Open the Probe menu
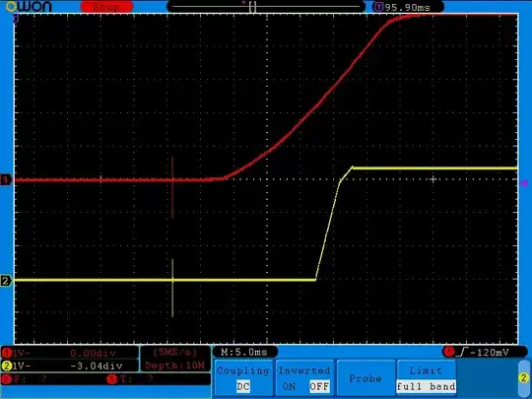Screen dimensions: 532x399 coord(366,378)
